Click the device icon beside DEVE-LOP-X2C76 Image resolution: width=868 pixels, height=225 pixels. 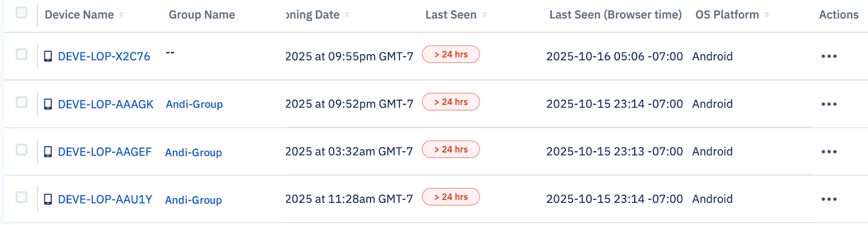click(x=48, y=56)
